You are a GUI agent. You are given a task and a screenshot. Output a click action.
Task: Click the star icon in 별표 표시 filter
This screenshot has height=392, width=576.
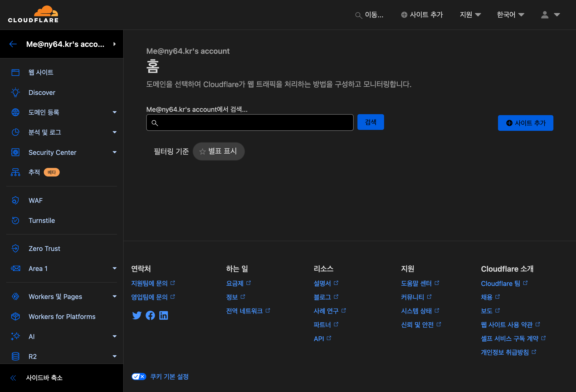[x=202, y=152]
